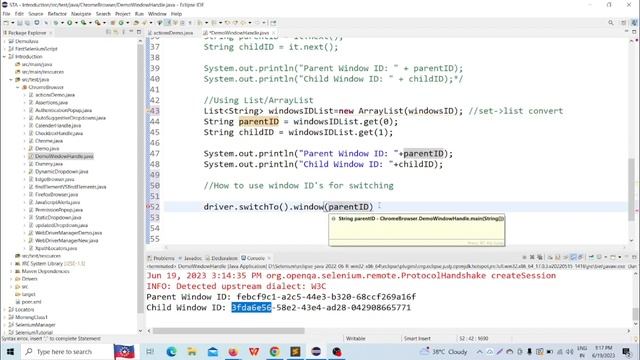The image size is (640, 360).
Task: Collapse the src/test/java folder
Action: [x=11, y=80]
